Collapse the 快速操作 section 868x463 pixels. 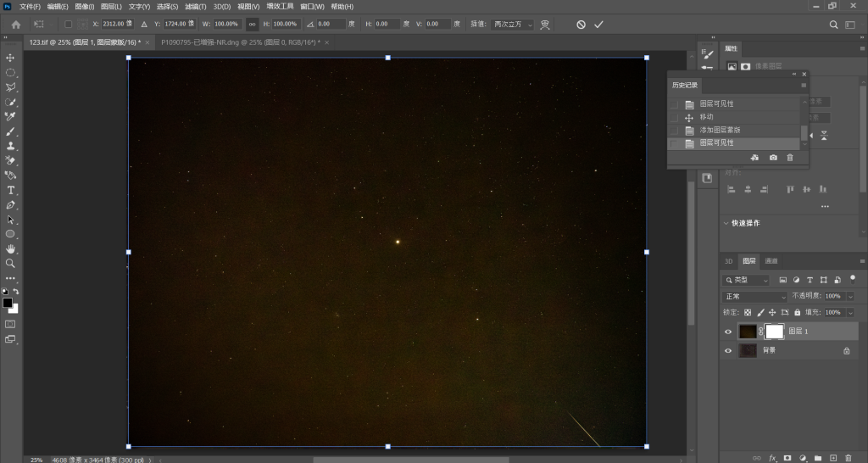tap(726, 223)
